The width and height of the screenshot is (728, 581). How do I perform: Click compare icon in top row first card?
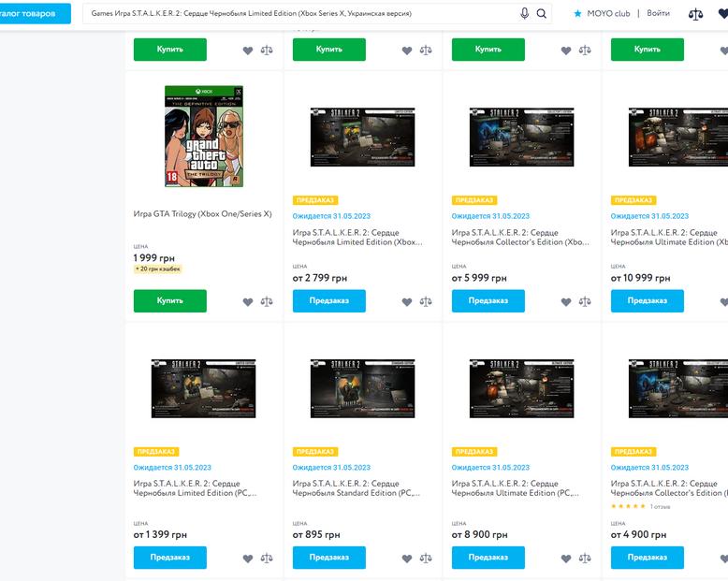click(267, 51)
